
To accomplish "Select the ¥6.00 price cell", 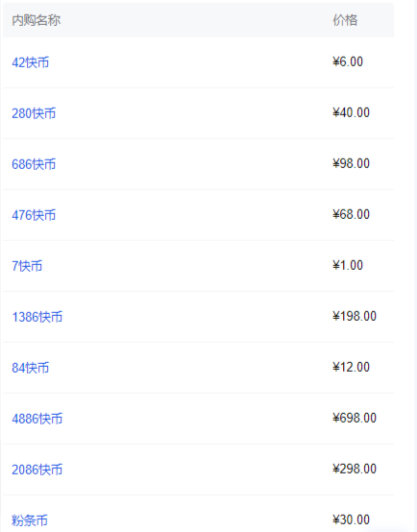I will (x=348, y=61).
